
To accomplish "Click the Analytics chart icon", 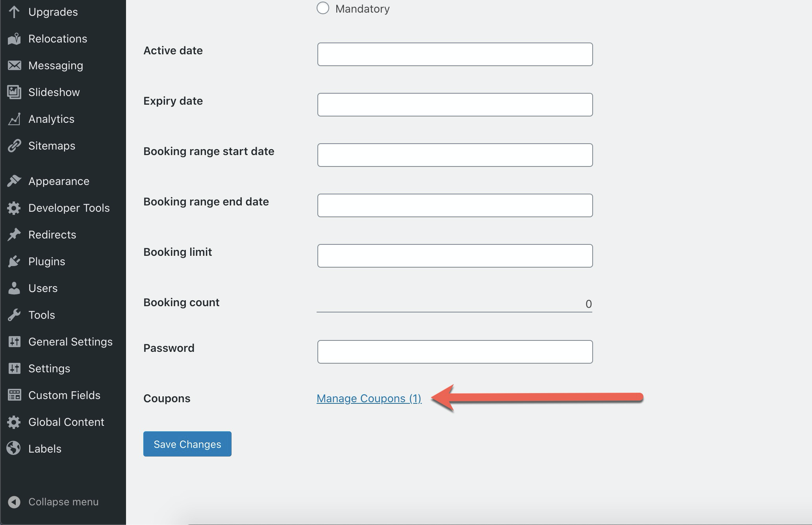I will (14, 119).
